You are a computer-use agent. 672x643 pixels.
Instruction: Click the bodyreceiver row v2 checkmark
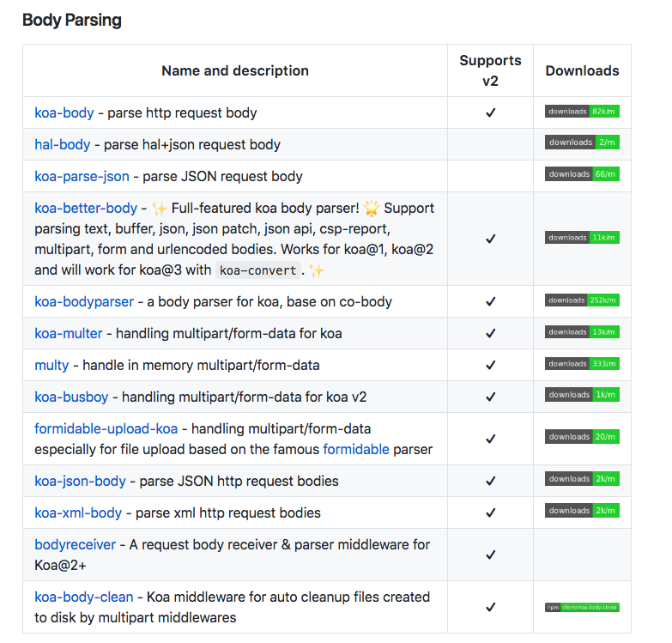[490, 555]
